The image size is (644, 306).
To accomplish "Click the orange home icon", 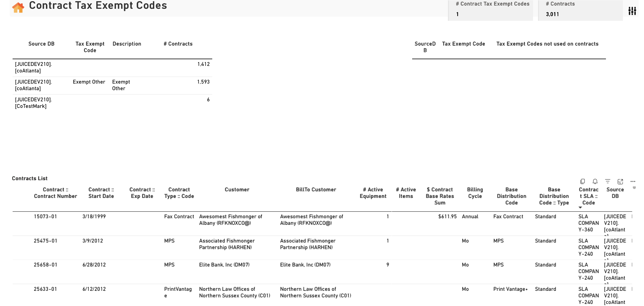I will pyautogui.click(x=18, y=7).
